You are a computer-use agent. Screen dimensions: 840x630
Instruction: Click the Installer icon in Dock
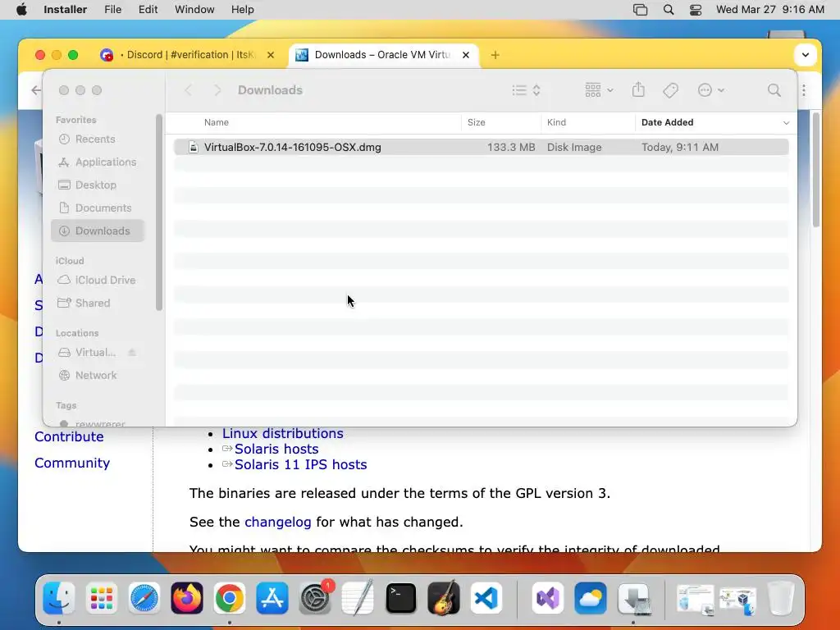coord(634,598)
